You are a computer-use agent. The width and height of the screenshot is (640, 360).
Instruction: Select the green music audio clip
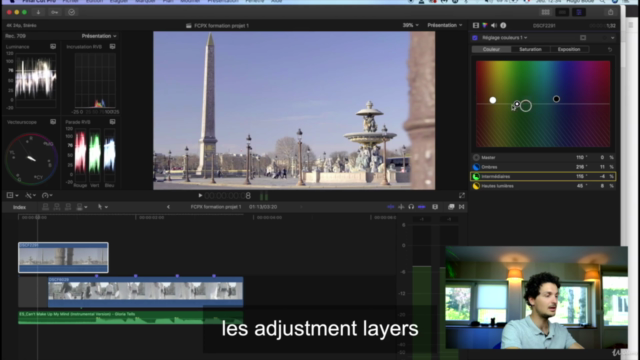point(131,318)
